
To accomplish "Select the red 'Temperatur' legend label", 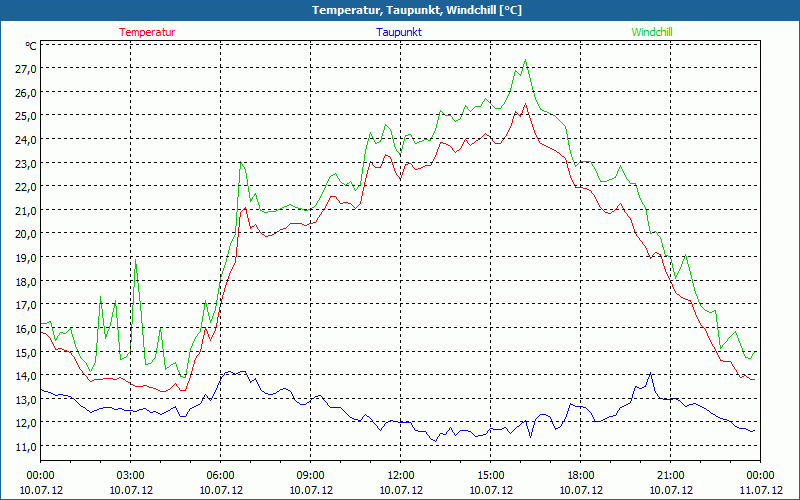I will coord(147,32).
